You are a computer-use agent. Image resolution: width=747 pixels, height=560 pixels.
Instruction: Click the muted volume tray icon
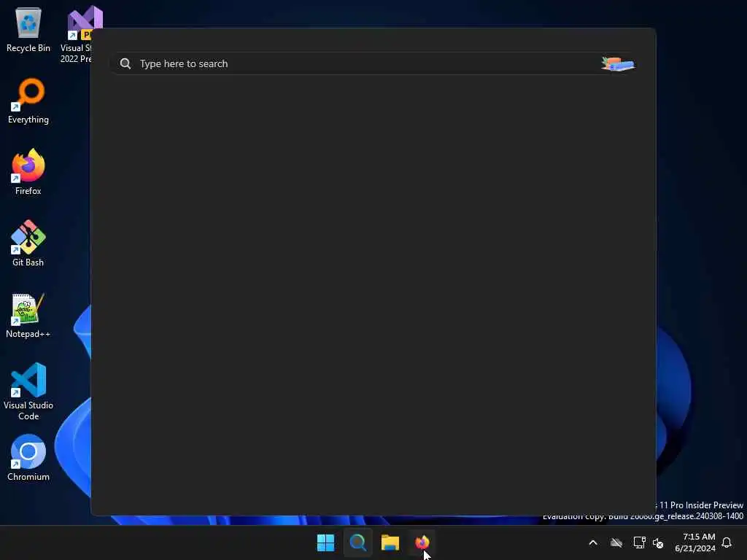tap(658, 542)
